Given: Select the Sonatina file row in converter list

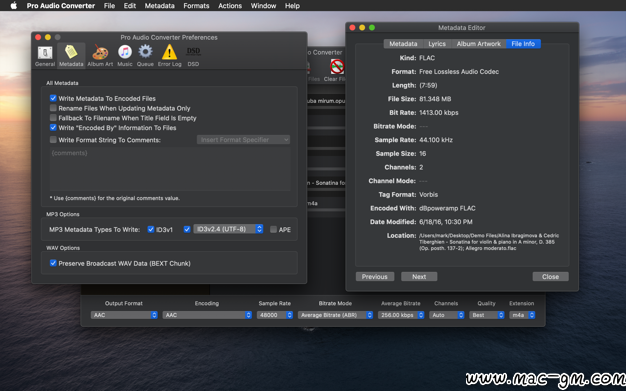Looking at the screenshot, I should (326, 183).
